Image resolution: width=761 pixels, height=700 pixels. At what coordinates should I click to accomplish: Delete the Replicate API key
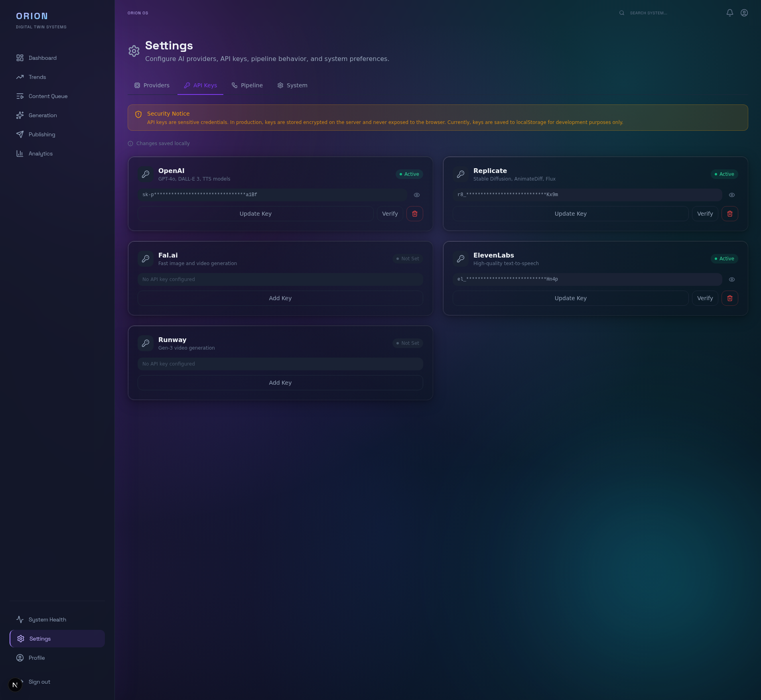(x=730, y=214)
